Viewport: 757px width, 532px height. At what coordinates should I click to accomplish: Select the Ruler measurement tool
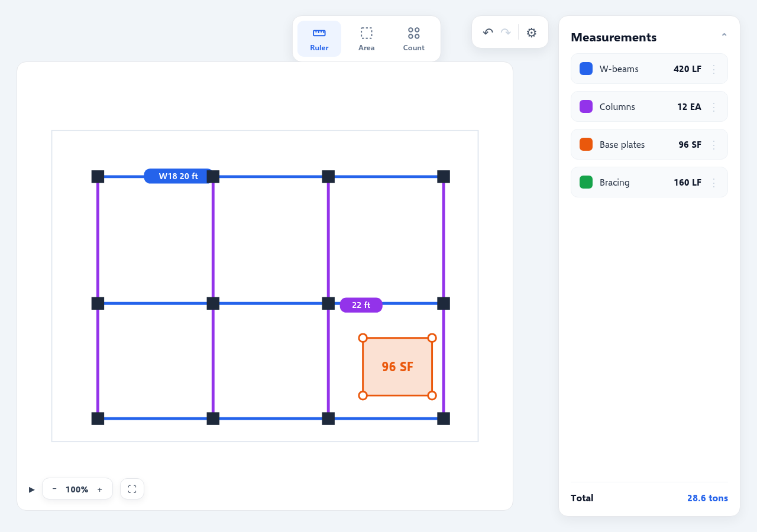coord(319,39)
